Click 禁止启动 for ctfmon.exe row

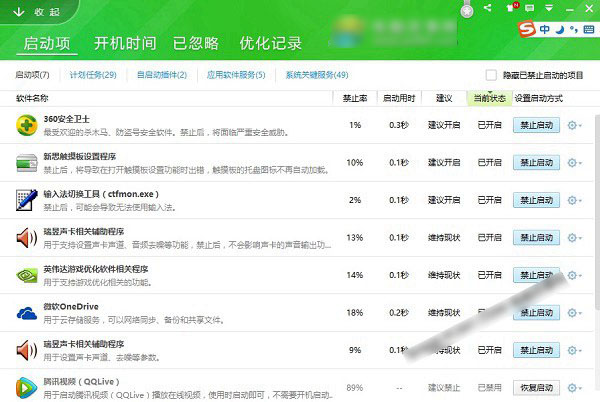536,200
